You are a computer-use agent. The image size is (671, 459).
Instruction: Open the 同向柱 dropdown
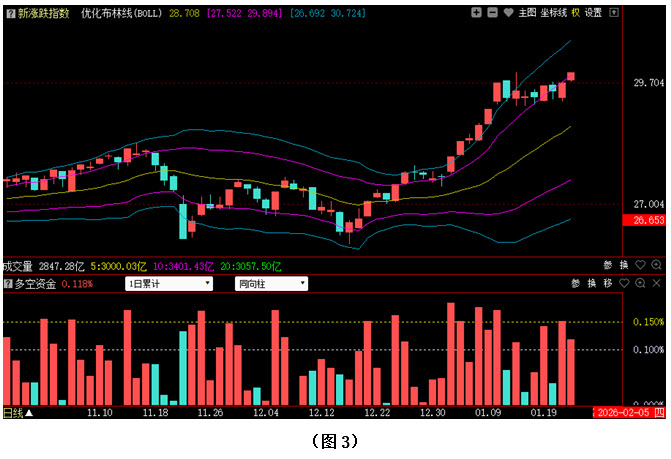click(x=271, y=284)
